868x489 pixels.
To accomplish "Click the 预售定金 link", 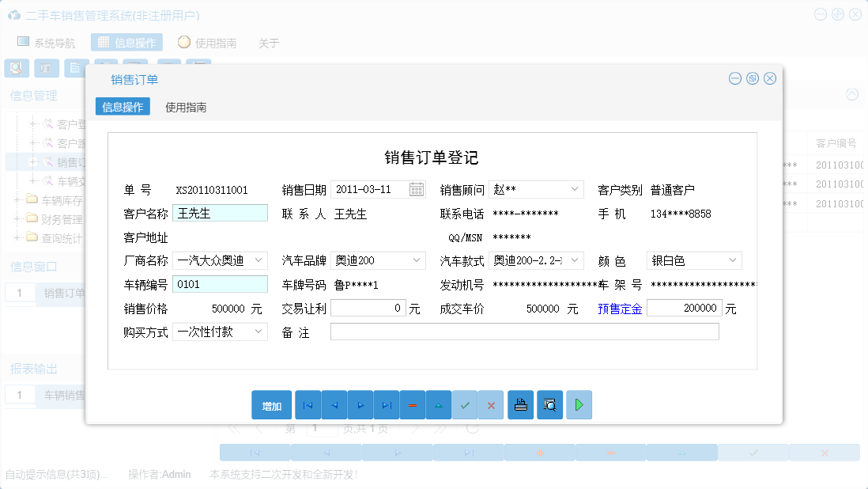I will point(620,309).
